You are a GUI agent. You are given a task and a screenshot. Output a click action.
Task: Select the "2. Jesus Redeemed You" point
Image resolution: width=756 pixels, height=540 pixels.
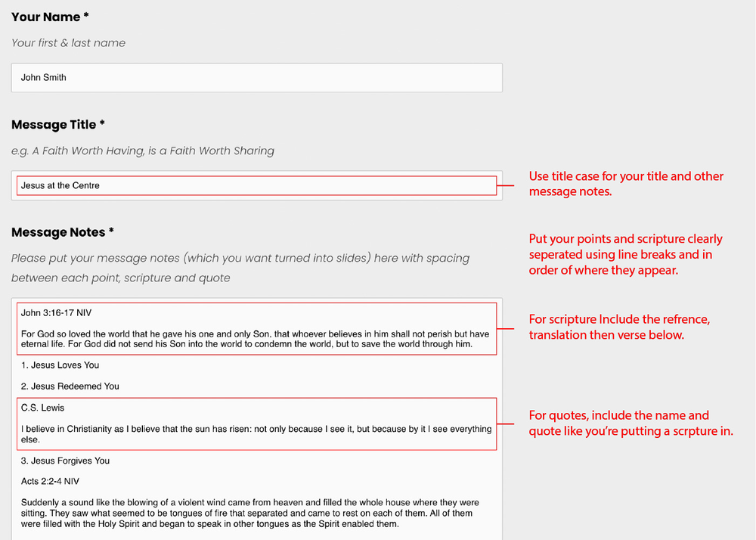click(x=70, y=386)
